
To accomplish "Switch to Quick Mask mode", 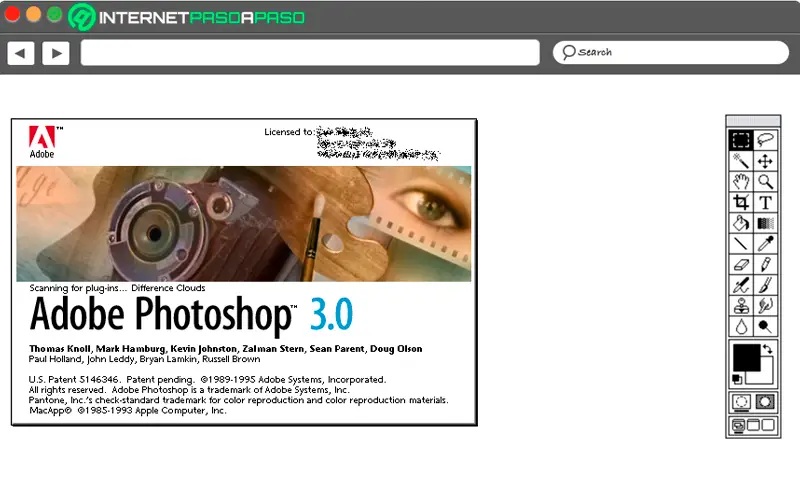I will [x=765, y=402].
